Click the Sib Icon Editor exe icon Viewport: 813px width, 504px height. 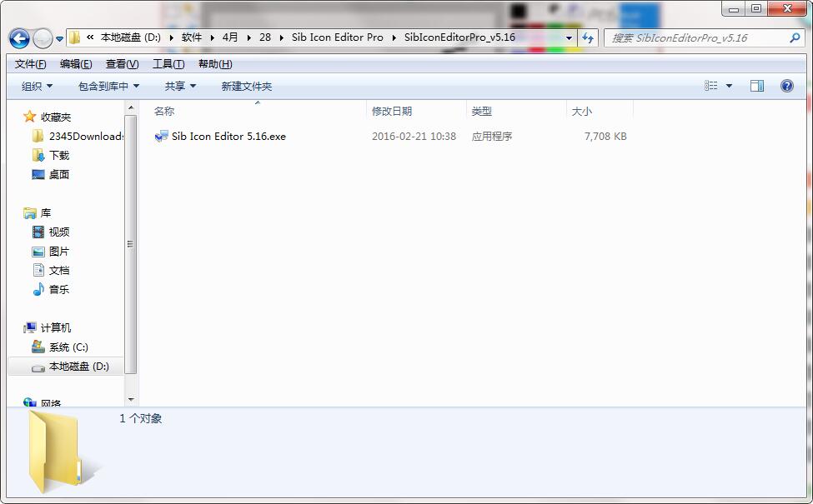pos(161,137)
